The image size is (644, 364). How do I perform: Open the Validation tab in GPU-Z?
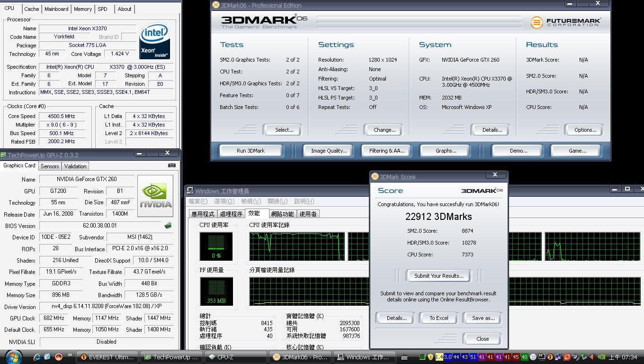tap(75, 166)
